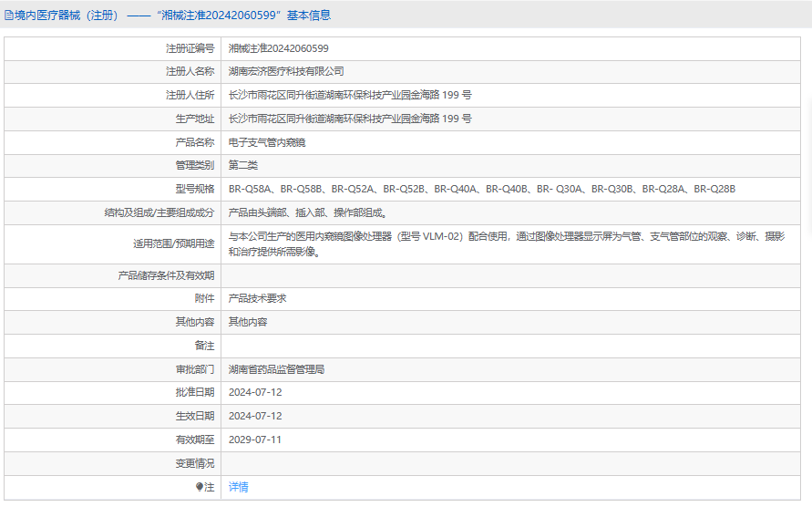Click approval date 2024-07-12 in 批准日期 row

[255, 392]
